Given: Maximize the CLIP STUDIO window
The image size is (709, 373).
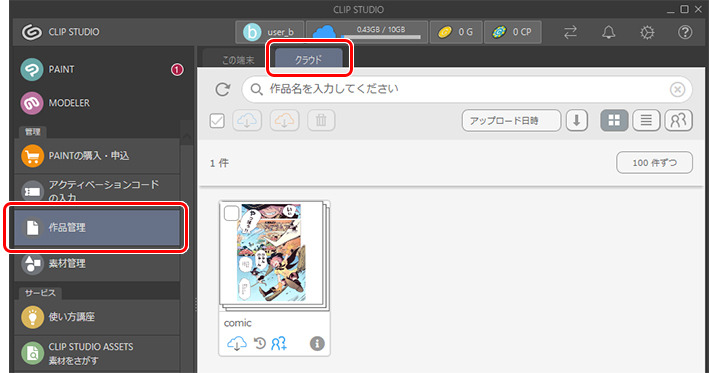Looking at the screenshot, I should pos(684,9).
